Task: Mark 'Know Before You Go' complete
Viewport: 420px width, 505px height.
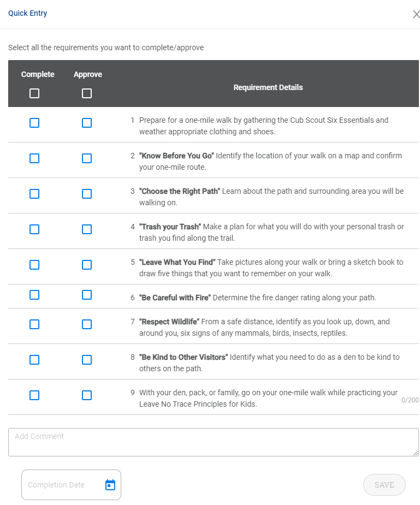Action: coord(34,158)
